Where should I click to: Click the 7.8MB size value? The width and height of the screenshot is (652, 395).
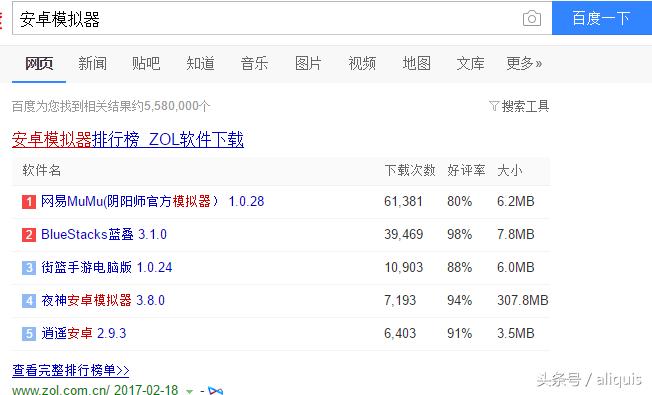point(516,235)
